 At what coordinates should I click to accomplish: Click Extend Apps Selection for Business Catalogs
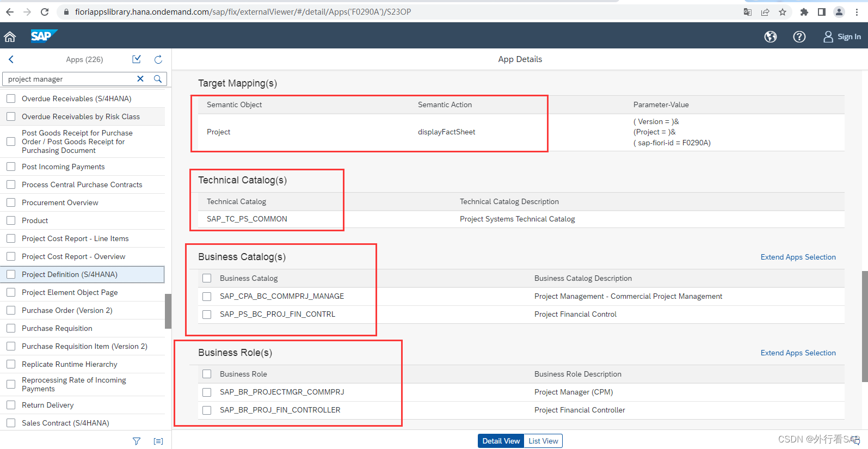(798, 257)
